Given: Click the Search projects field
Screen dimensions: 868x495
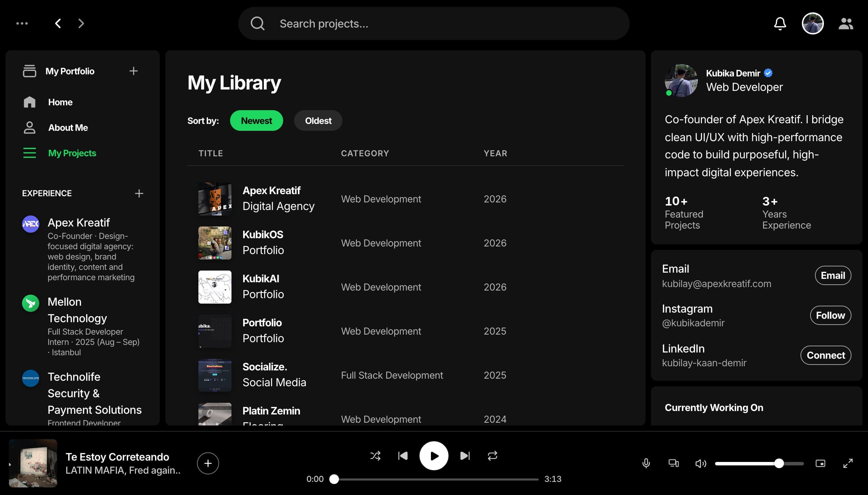Looking at the screenshot, I should click(434, 23).
